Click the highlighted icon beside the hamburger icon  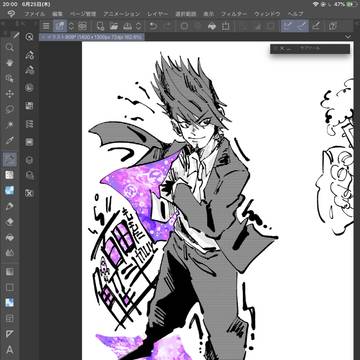click(x=60, y=26)
